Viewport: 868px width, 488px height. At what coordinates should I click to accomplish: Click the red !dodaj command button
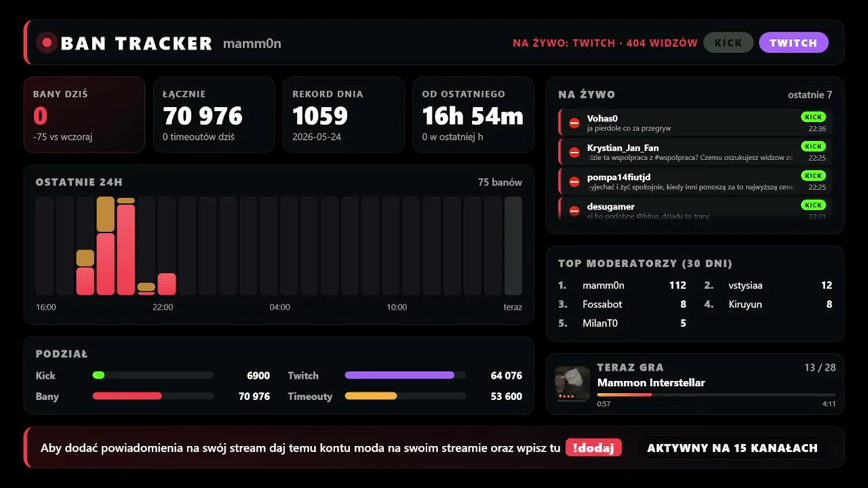point(593,447)
